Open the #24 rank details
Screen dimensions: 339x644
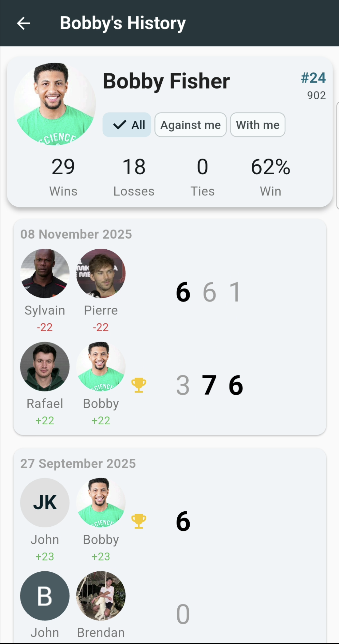point(313,78)
